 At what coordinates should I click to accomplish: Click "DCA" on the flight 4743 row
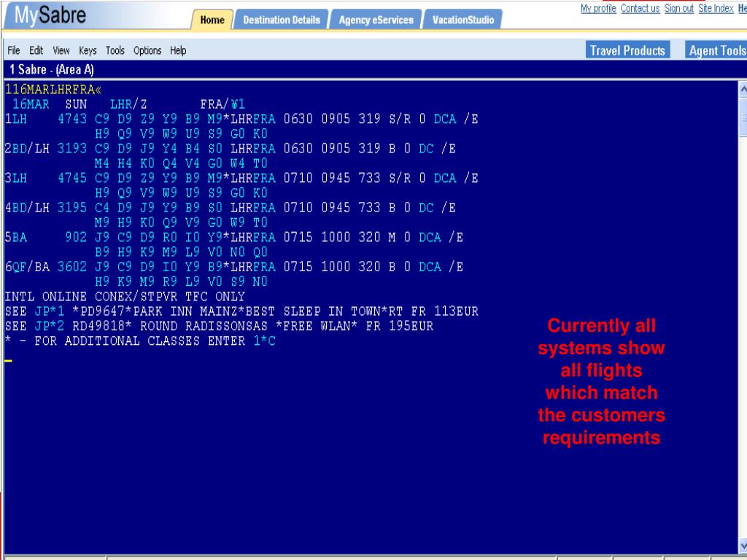point(445,119)
